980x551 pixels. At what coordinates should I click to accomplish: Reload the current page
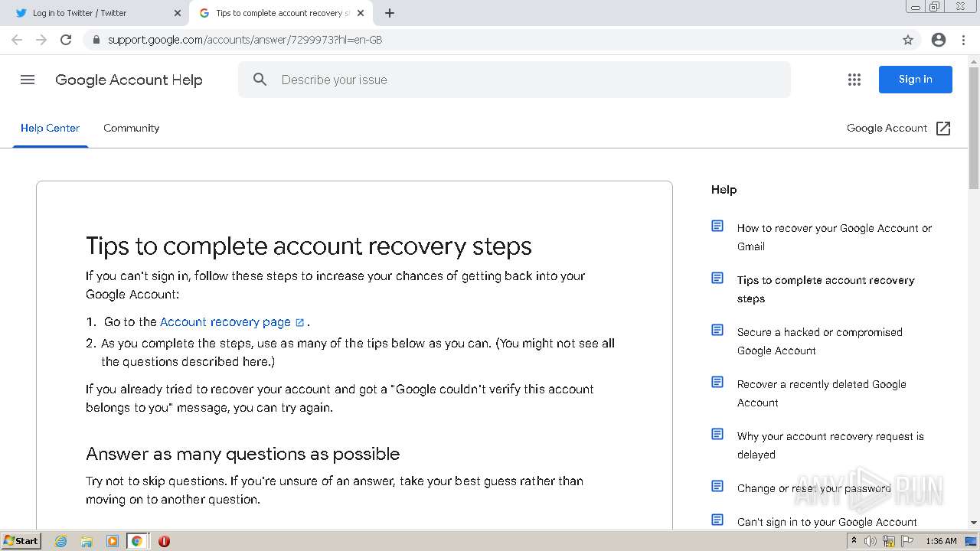coord(66,40)
